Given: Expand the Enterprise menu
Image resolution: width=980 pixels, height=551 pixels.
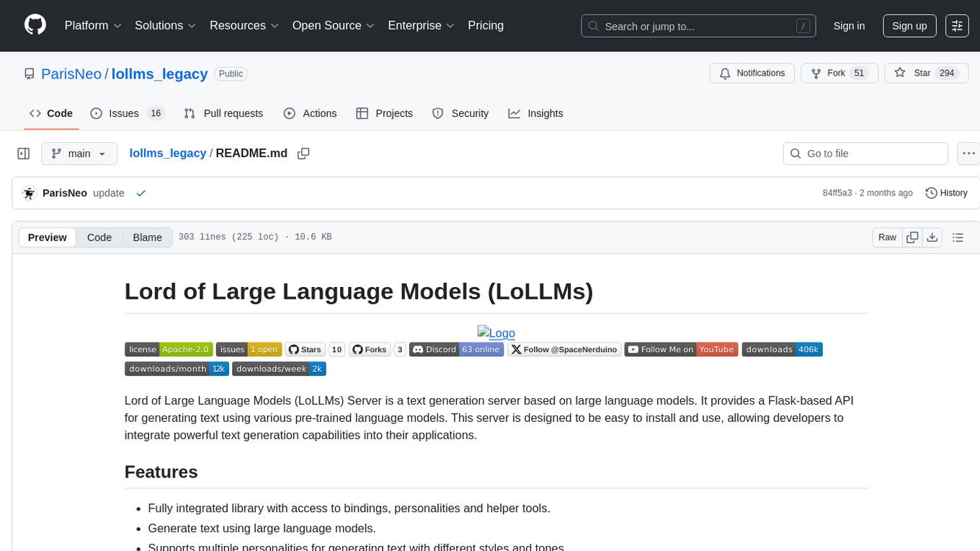Looking at the screenshot, I should [x=422, y=26].
